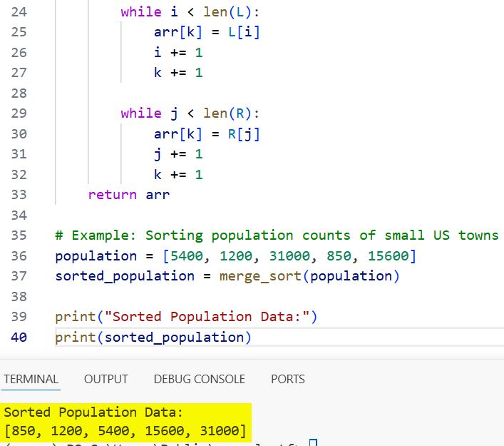Click the 'arr[k] = R[j]' statement
Image resolution: width=504 pixels, height=446 pixels.
[x=207, y=134]
